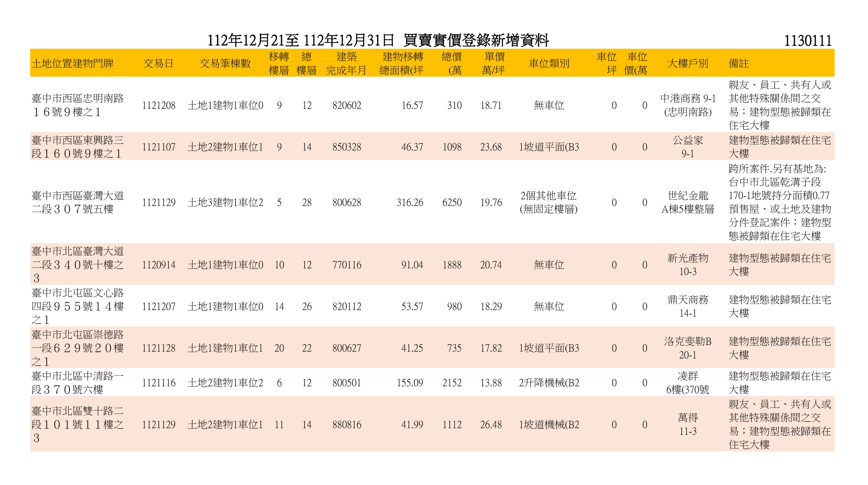Click the total price 735
The width and height of the screenshot is (868, 485).
point(454,348)
